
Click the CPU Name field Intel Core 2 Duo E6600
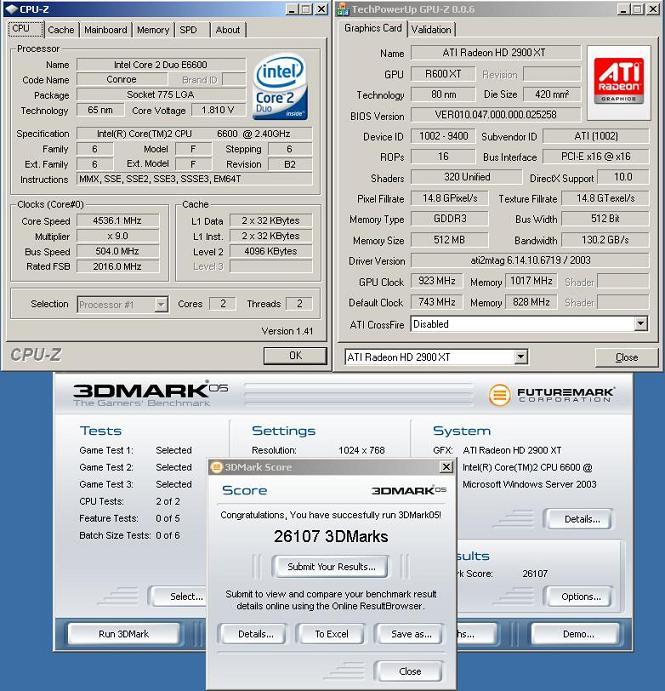coord(161,64)
